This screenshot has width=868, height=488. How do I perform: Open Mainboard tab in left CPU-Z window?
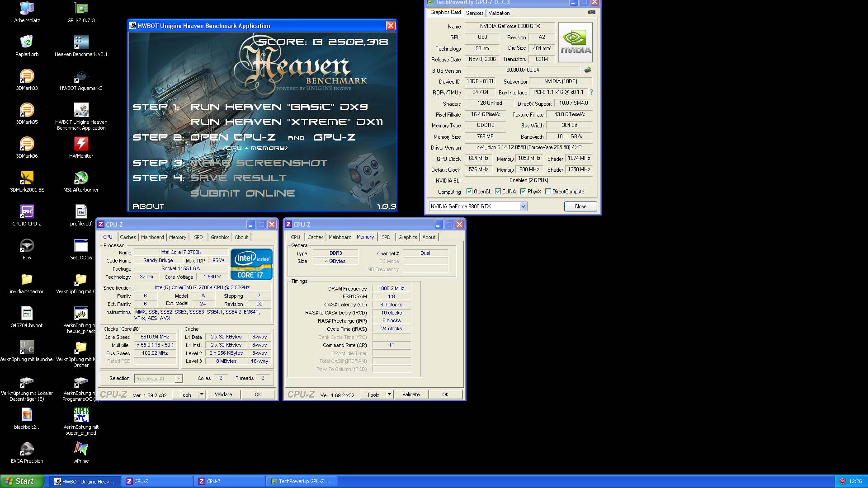point(152,237)
